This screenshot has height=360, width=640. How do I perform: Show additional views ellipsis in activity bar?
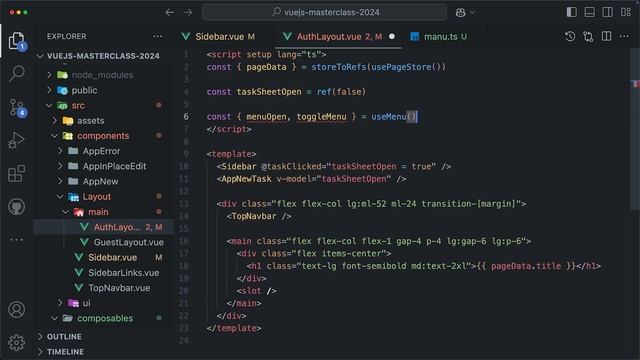click(x=17, y=240)
